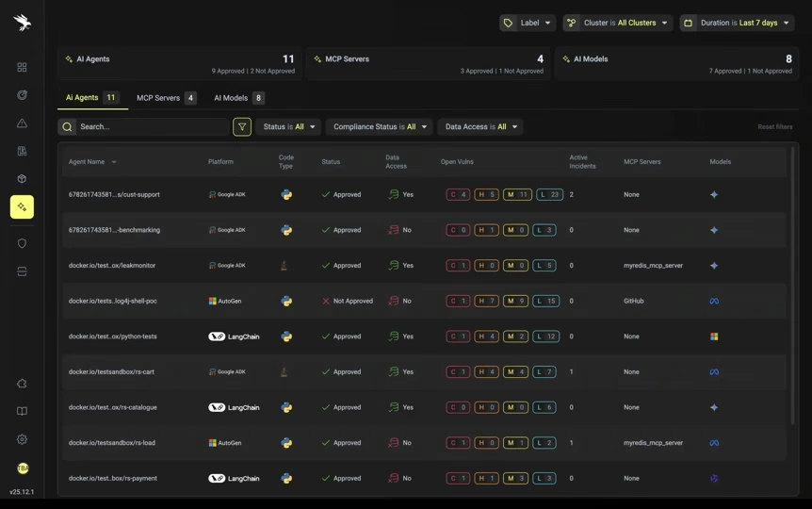Click LangChain platform in rs-catalogue row
The width and height of the screenshot is (812, 509).
[x=234, y=408]
